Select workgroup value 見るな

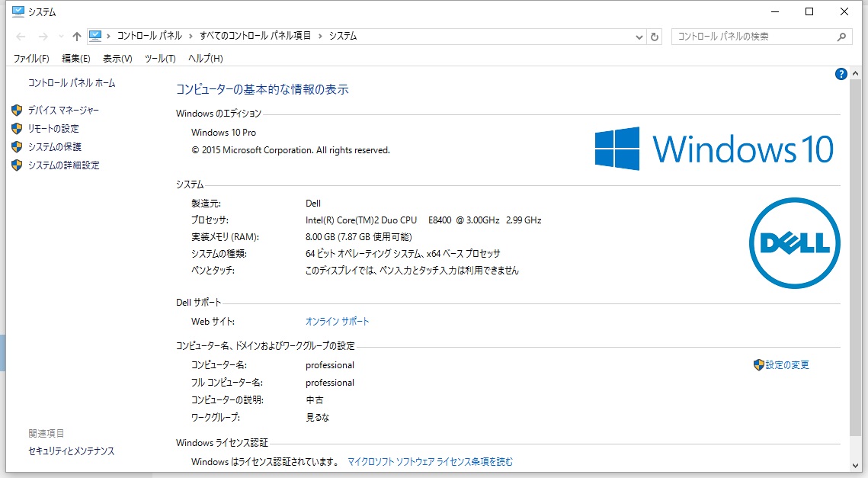317,417
